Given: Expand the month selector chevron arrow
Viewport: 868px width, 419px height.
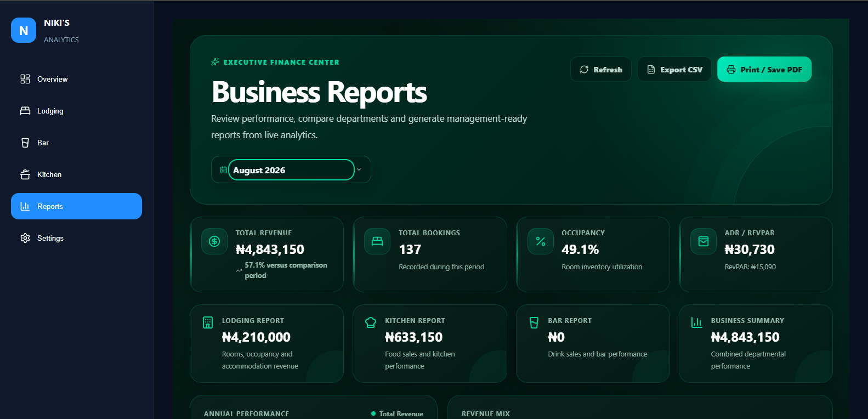Looking at the screenshot, I should [359, 170].
